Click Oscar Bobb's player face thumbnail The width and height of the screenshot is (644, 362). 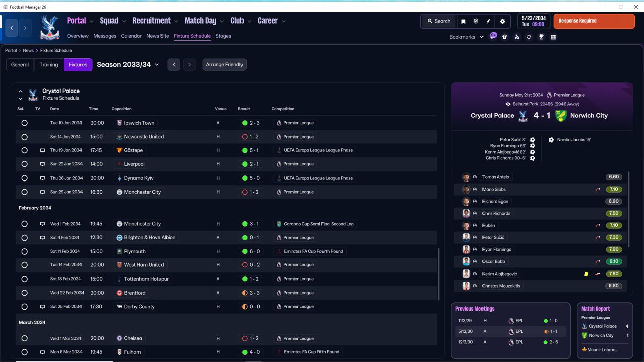466,261
